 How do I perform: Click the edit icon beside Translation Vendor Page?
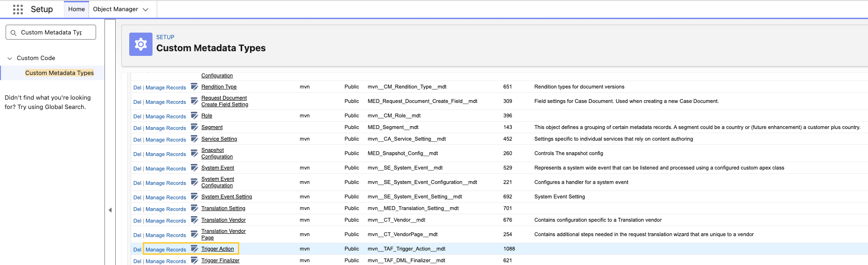[x=194, y=235]
